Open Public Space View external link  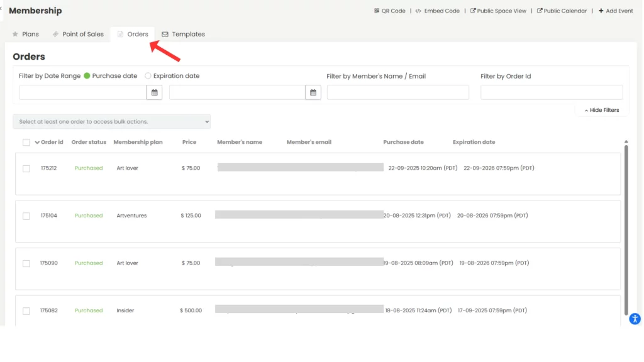click(x=473, y=11)
